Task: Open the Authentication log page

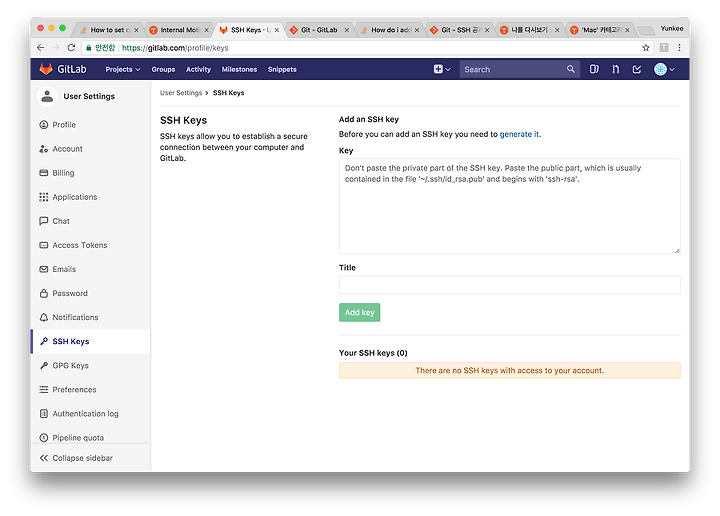Action: tap(85, 414)
